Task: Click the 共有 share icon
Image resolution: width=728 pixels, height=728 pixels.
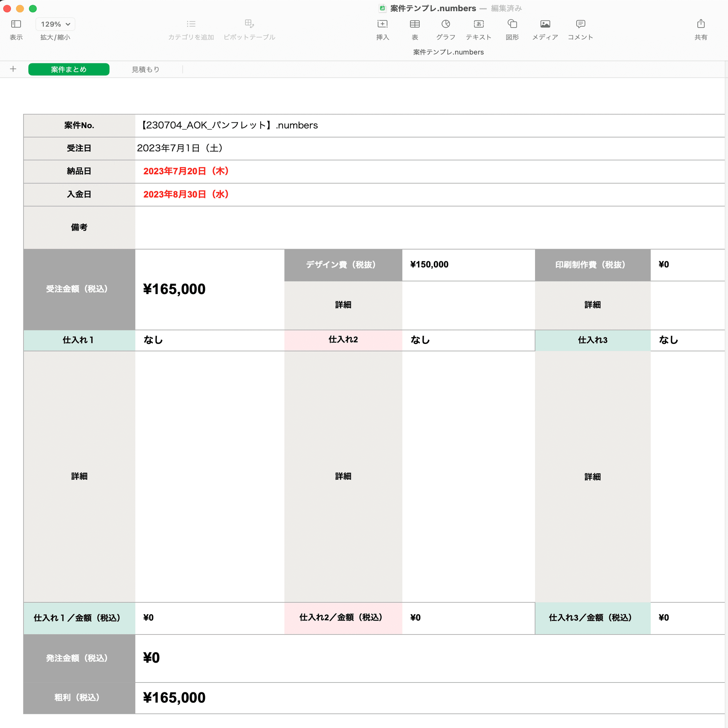Action: click(700, 24)
